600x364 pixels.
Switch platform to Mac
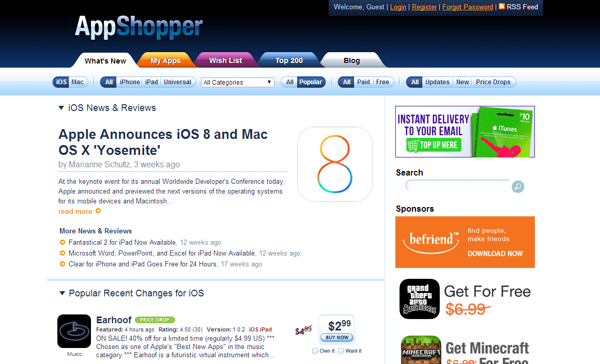pos(78,82)
